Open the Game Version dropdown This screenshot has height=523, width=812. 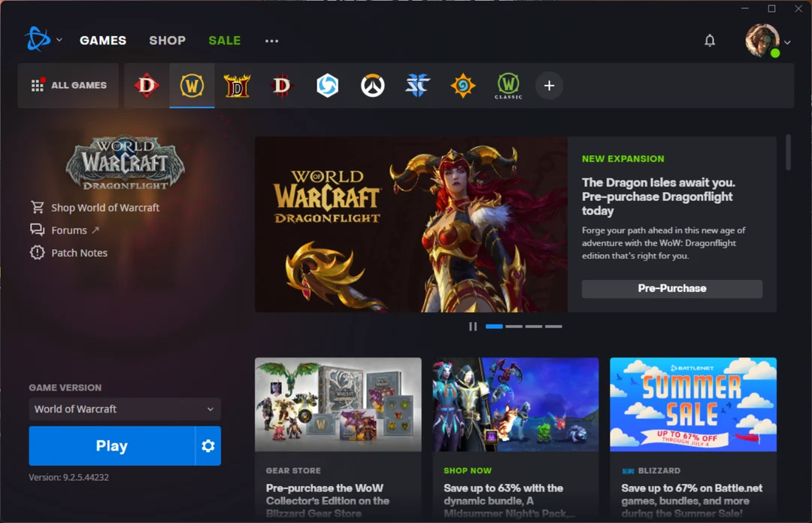click(124, 409)
